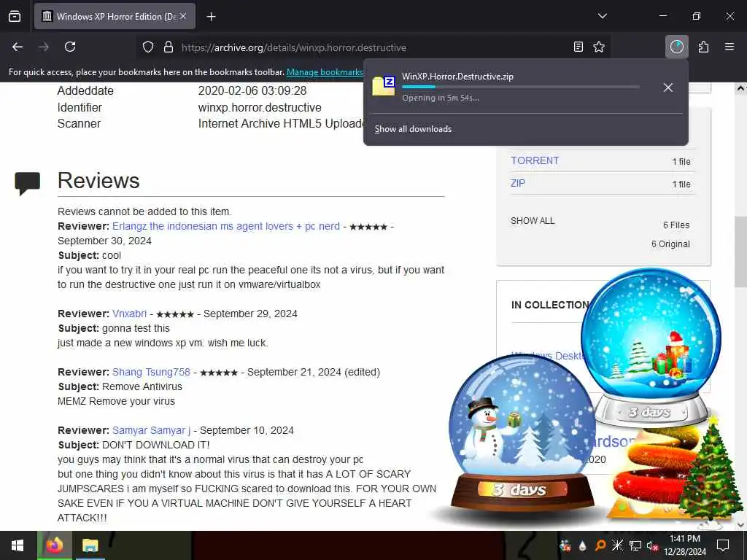Click review subject Remove Antivirus
The height and width of the screenshot is (560, 747).
142,386
